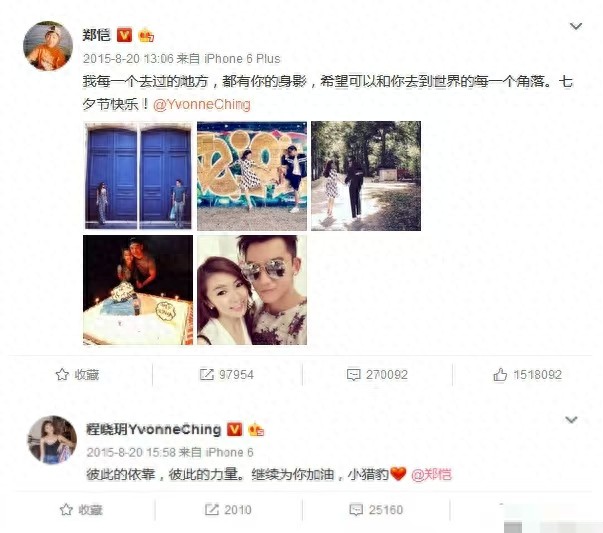
Task: Click the orange V verified badge beside 郑恺
Action: click(124, 35)
